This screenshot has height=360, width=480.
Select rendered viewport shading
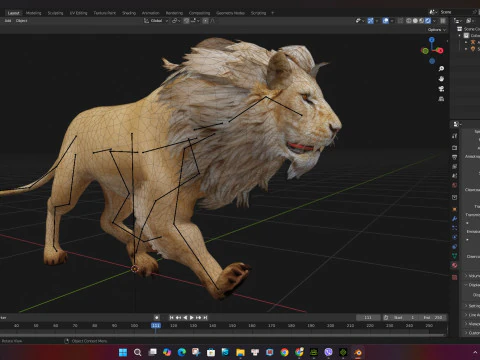click(x=428, y=21)
